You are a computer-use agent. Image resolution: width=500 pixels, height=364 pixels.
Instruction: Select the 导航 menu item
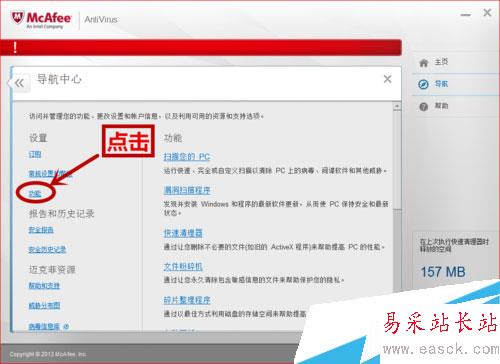441,84
